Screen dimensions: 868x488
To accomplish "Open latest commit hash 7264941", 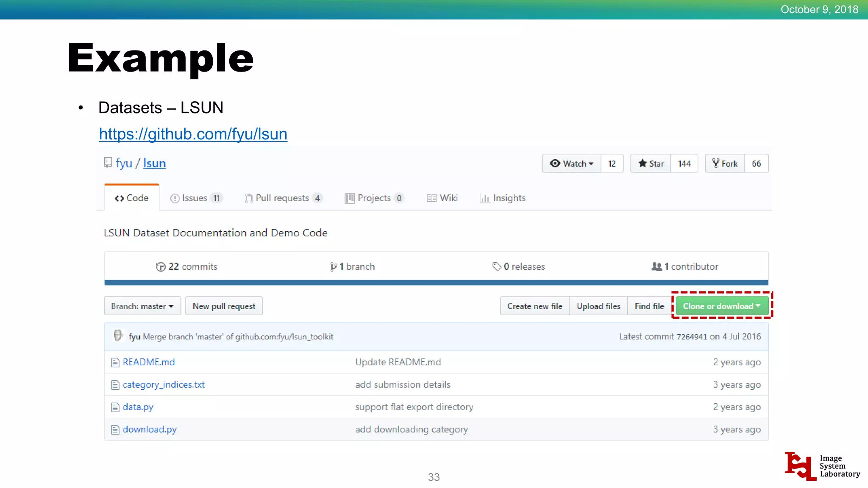I will 692,337.
